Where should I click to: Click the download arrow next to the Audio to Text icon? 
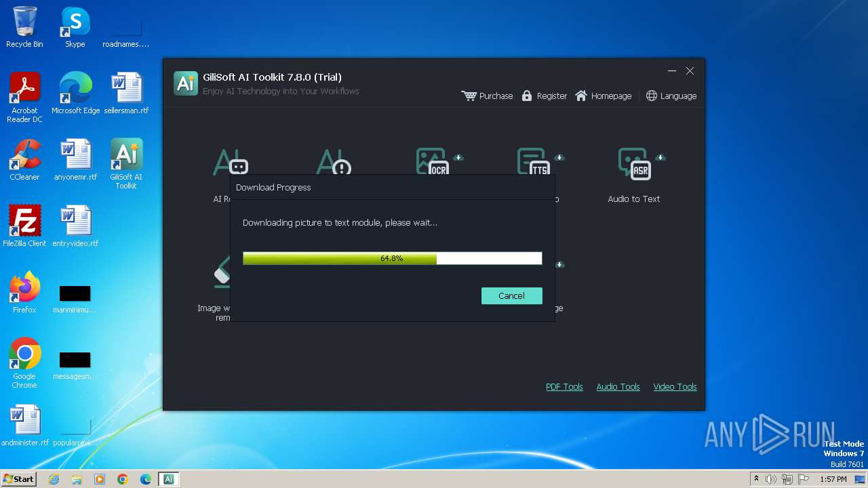pos(660,157)
